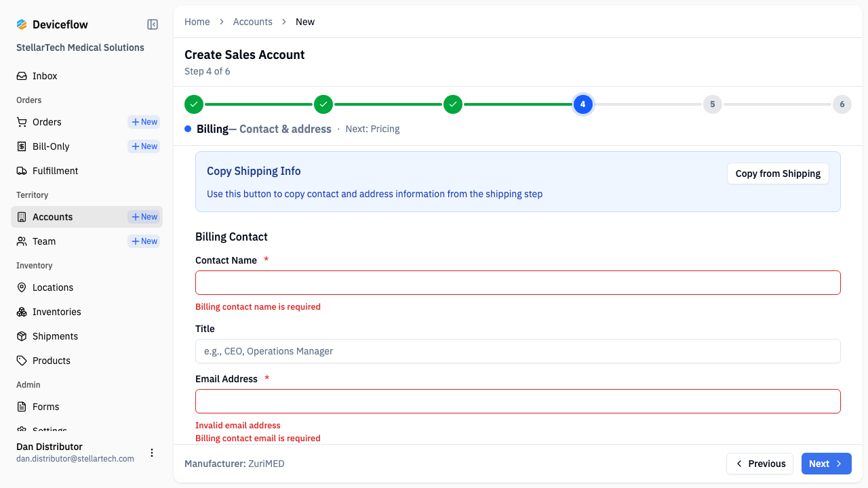Navigate to Fulfillment via its truck icon
This screenshot has width=868, height=488.
point(21,170)
